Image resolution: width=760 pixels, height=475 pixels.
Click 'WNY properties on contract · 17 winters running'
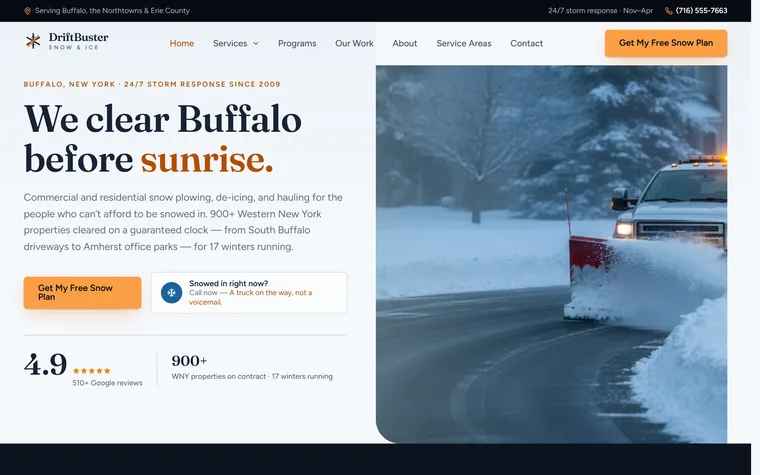pos(252,376)
